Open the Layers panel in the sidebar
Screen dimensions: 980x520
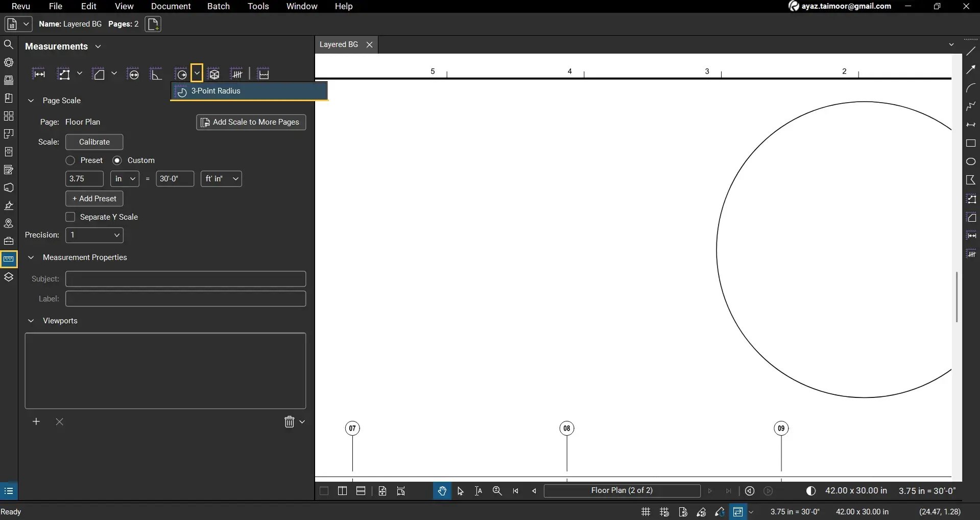point(9,277)
